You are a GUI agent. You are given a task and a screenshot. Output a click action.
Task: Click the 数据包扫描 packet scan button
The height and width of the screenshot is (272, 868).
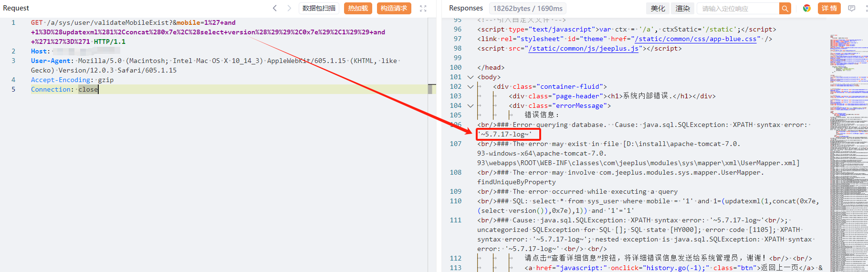pyautogui.click(x=319, y=8)
